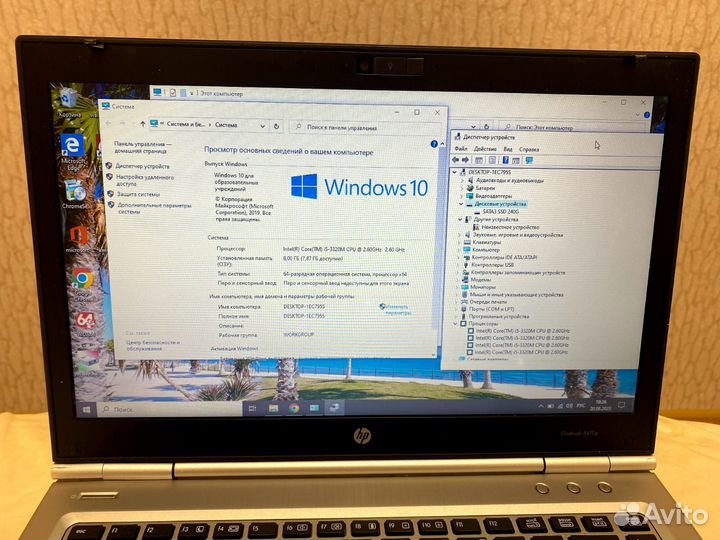Open Дополнительные параметры системы link
720x540 pixels.
[x=154, y=208]
